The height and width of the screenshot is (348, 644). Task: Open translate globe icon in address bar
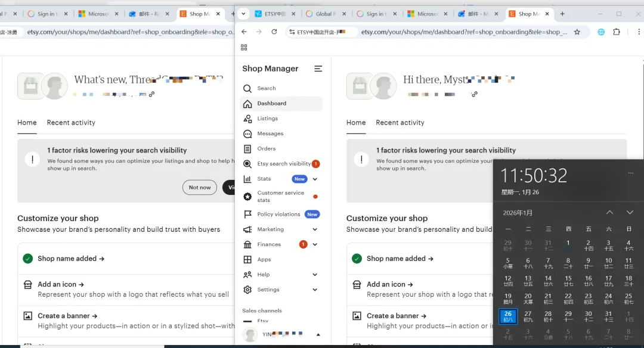[x=601, y=32]
